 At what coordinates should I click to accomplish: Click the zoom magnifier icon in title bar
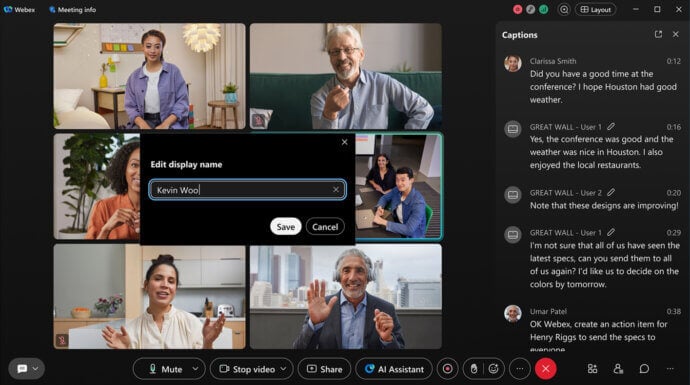pyautogui.click(x=564, y=9)
